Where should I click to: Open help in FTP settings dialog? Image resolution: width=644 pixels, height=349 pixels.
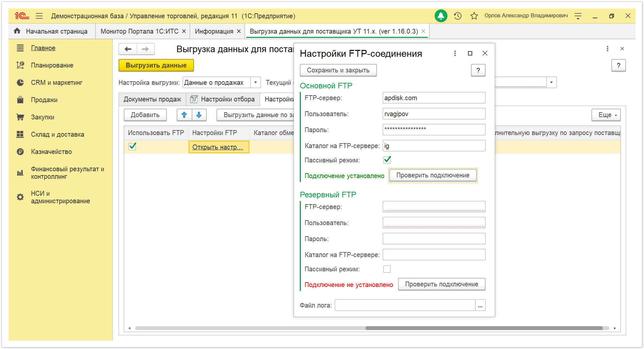click(478, 70)
